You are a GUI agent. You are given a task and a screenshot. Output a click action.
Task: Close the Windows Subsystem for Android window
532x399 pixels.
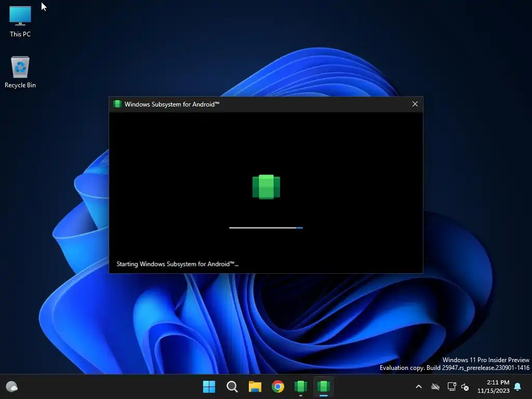(415, 104)
